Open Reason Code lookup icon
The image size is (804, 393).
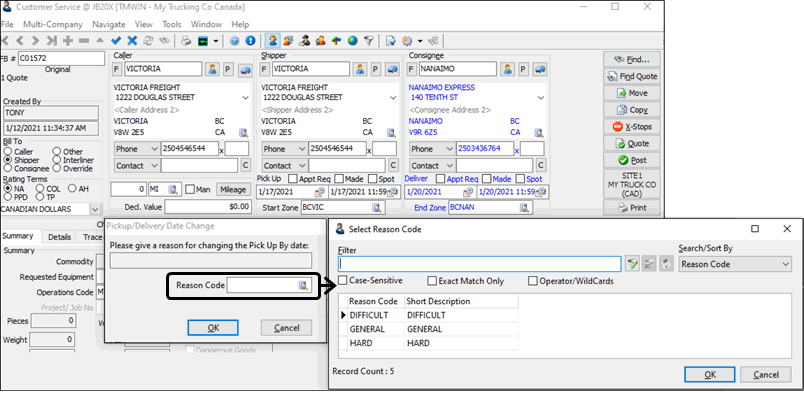coord(303,285)
